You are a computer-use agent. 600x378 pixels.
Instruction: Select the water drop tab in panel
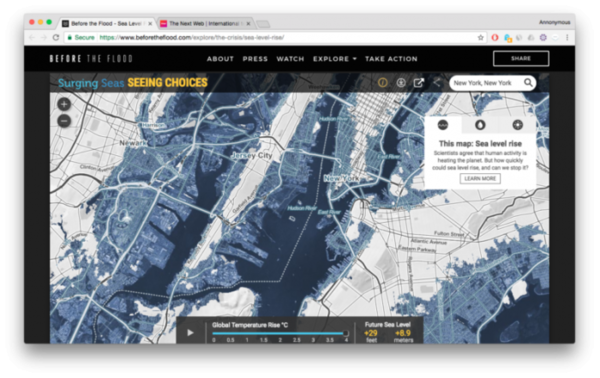point(480,125)
